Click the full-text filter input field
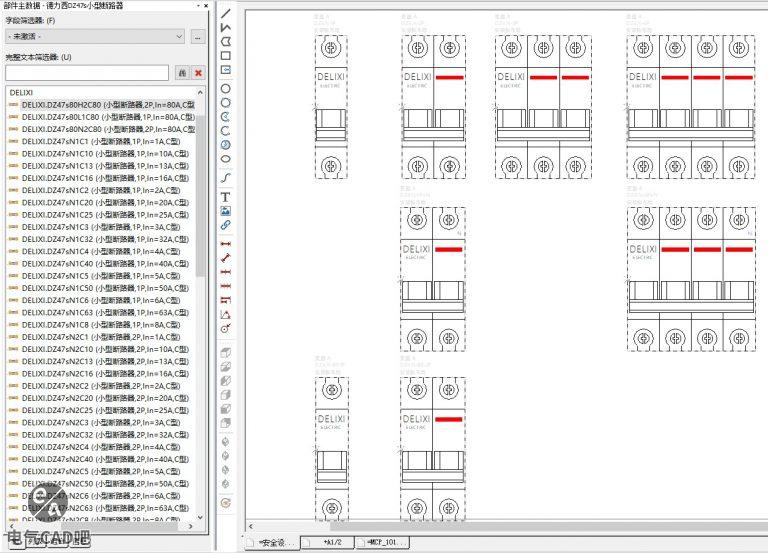Image resolution: width=768 pixels, height=553 pixels. [x=87, y=73]
